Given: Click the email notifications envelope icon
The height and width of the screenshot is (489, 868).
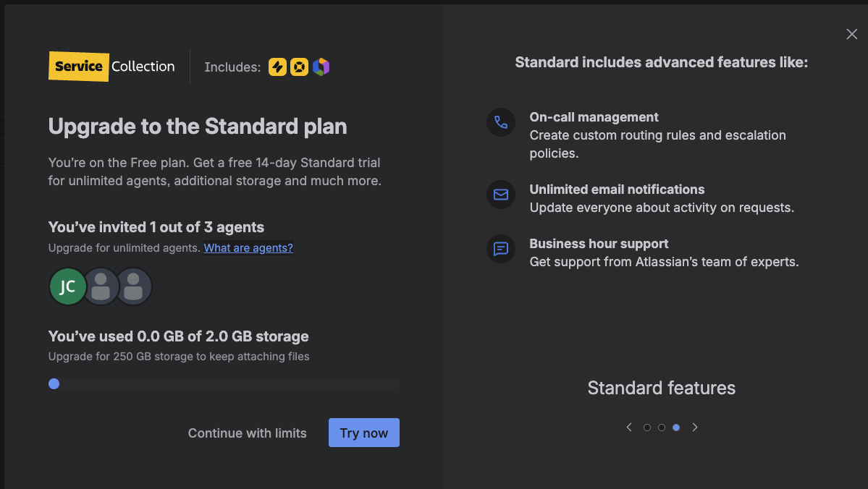Looking at the screenshot, I should (500, 195).
